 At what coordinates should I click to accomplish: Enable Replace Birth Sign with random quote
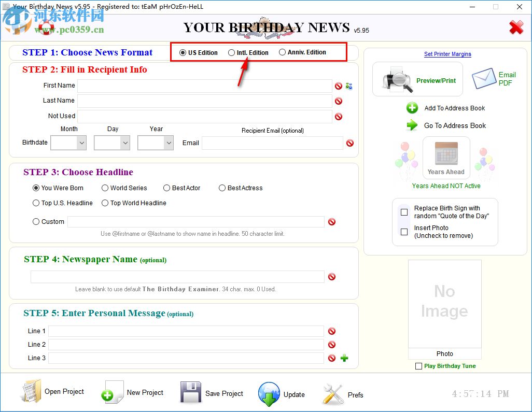pos(404,212)
